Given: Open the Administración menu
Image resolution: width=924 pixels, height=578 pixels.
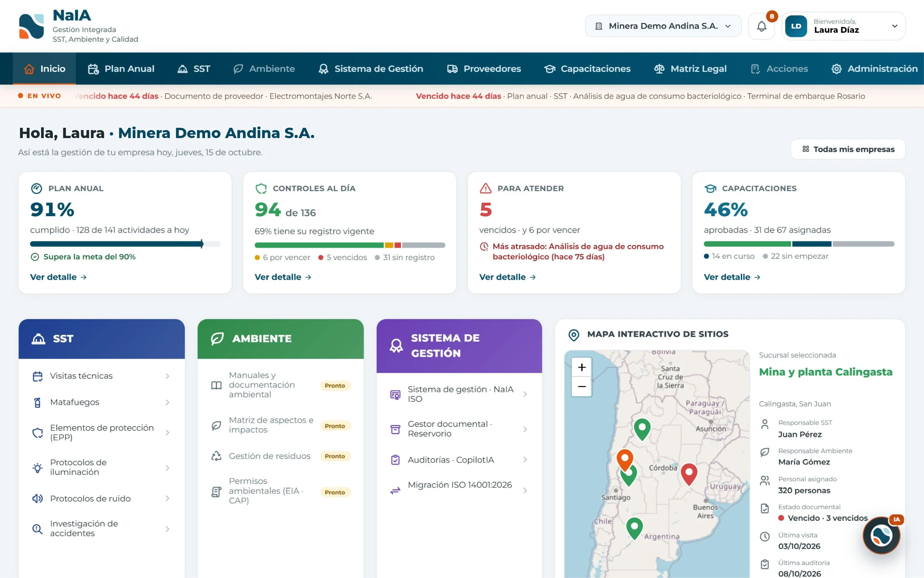Looking at the screenshot, I should tap(874, 69).
